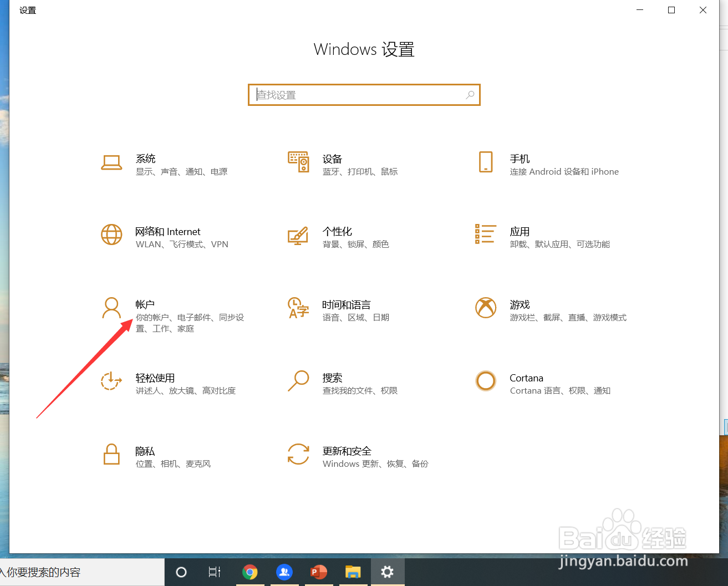Screen dimensions: 728x586
Task: Click the description 卸载、默认应用、可选功能
Action: (x=560, y=244)
